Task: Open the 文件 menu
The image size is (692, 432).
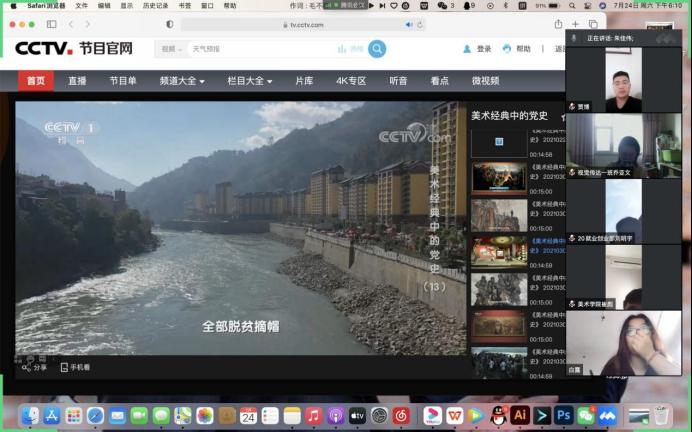Action: [x=82, y=6]
